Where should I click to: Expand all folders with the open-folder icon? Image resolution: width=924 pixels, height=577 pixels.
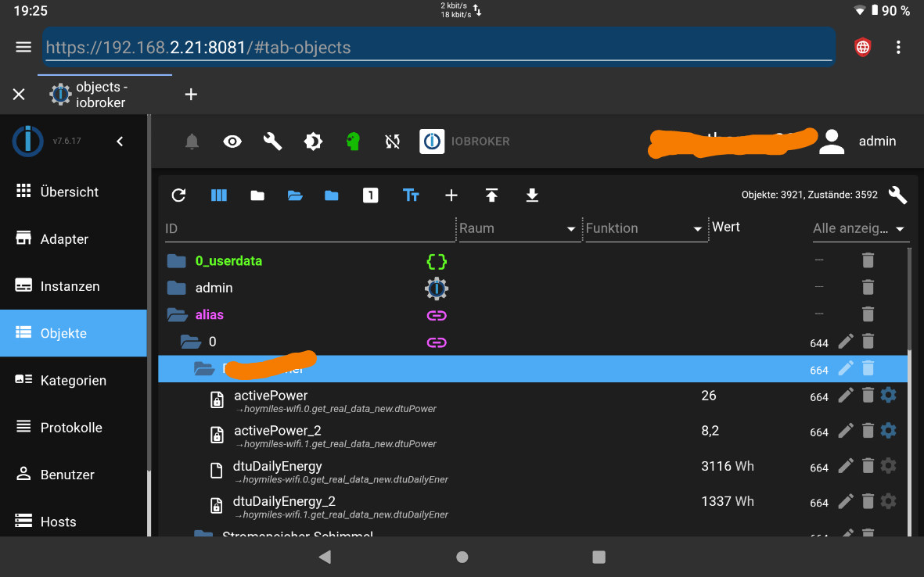(295, 195)
